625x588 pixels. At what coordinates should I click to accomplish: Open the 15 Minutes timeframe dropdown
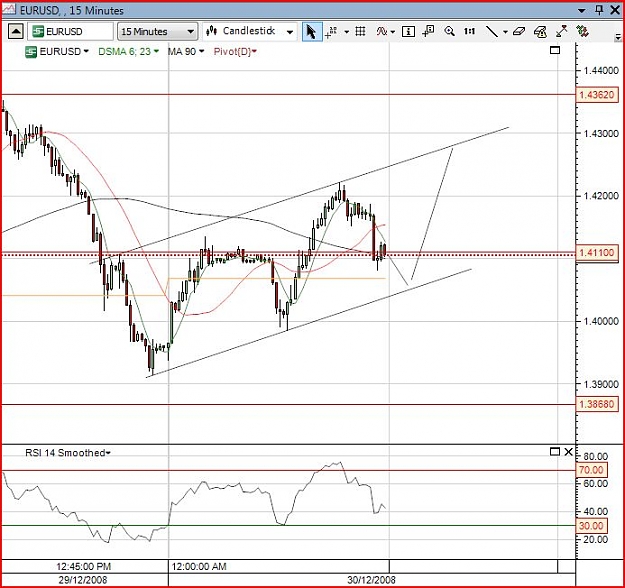click(x=157, y=31)
